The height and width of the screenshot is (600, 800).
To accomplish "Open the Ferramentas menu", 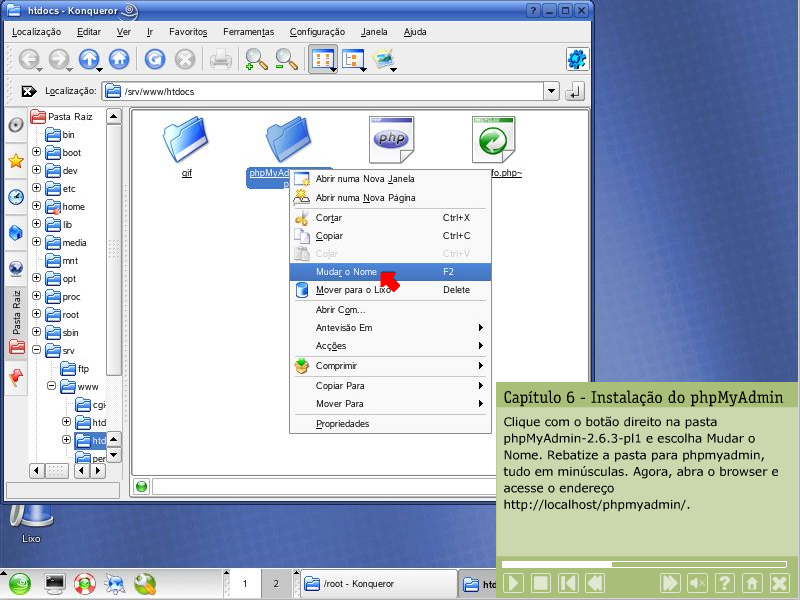I will (x=248, y=32).
